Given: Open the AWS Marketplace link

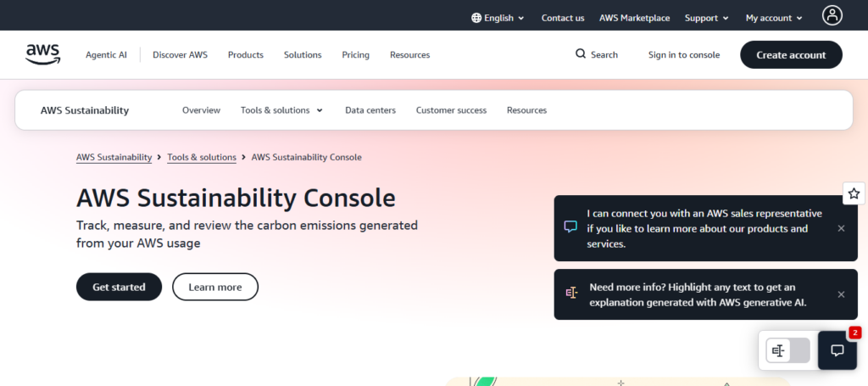Looking at the screenshot, I should 634,18.
